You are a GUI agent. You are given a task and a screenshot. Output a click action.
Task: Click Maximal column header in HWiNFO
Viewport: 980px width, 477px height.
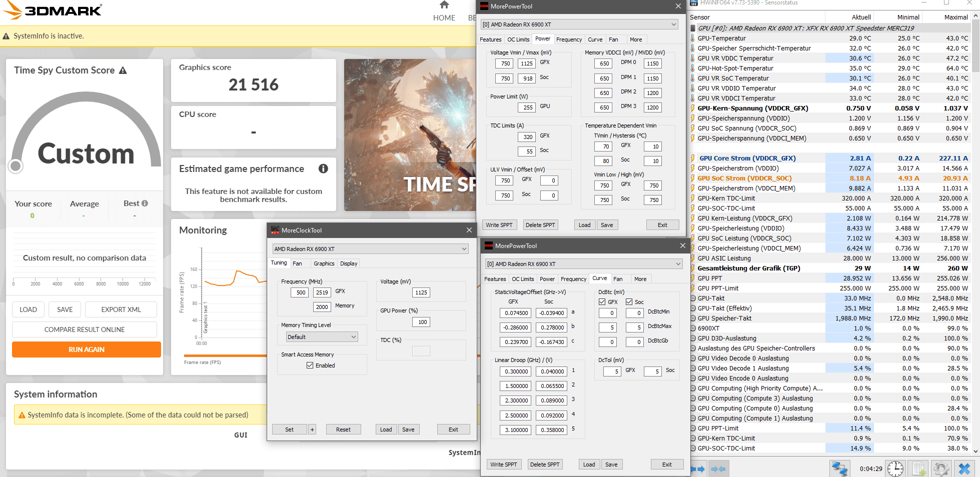point(956,17)
